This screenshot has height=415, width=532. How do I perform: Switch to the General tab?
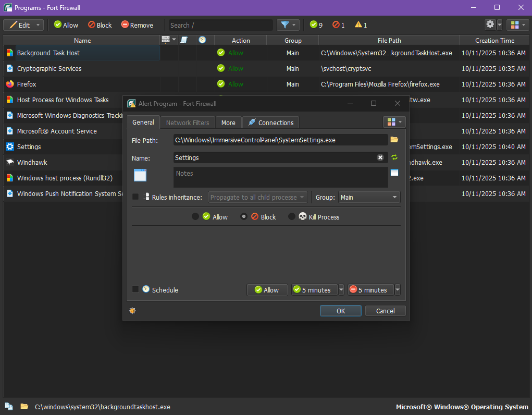point(143,123)
